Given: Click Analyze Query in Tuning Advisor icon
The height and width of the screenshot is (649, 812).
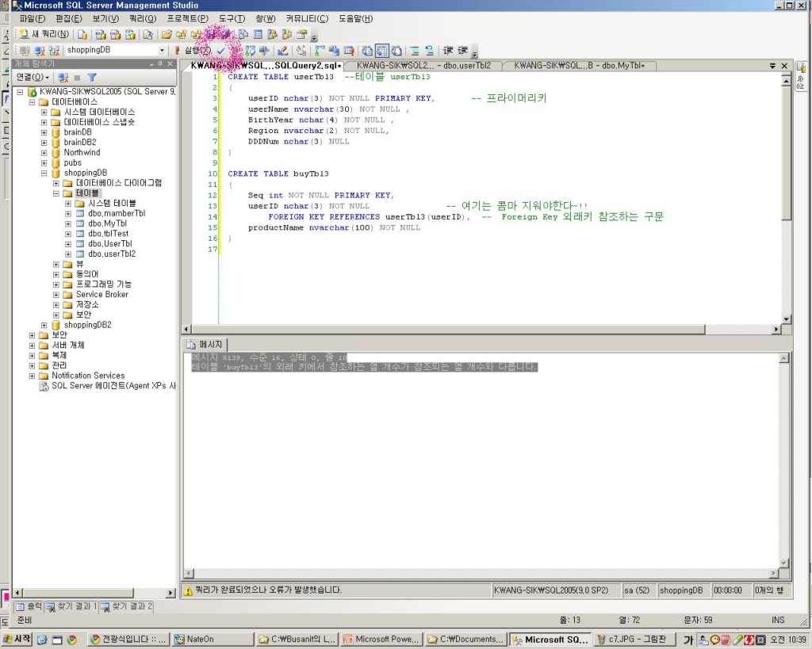Looking at the screenshot, I should click(x=265, y=50).
